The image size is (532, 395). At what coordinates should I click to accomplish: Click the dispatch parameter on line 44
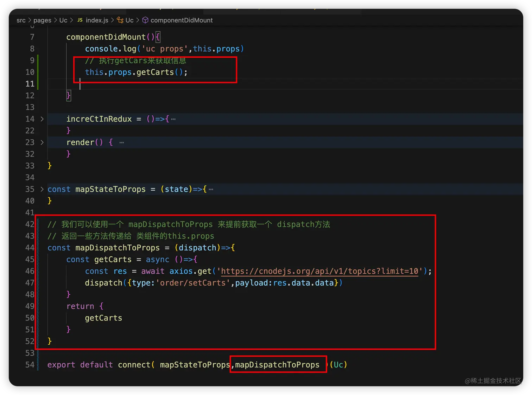coord(197,248)
